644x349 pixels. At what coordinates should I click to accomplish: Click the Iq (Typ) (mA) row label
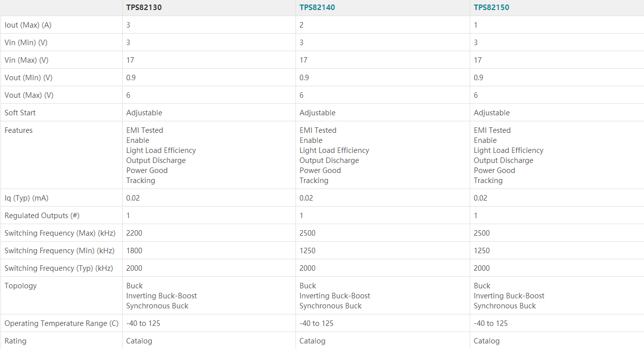coord(27,198)
